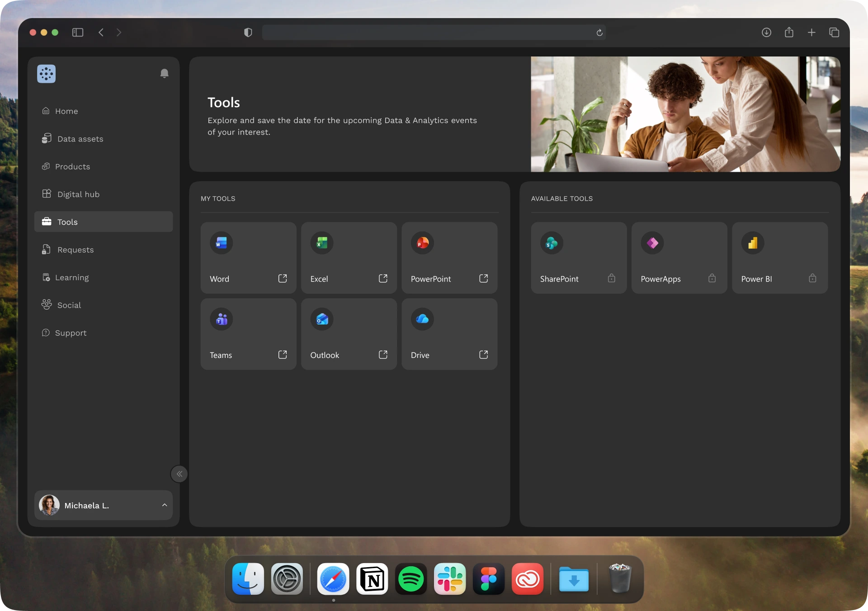Screen dimensions: 868x611
Task: Open Word via its external link icon
Action: pos(283,278)
